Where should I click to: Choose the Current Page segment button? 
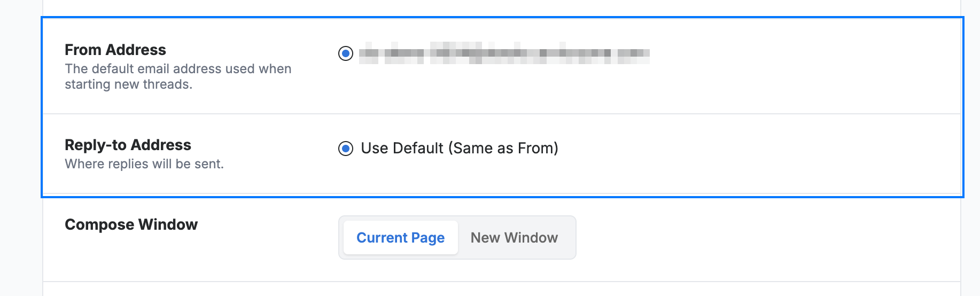point(400,238)
